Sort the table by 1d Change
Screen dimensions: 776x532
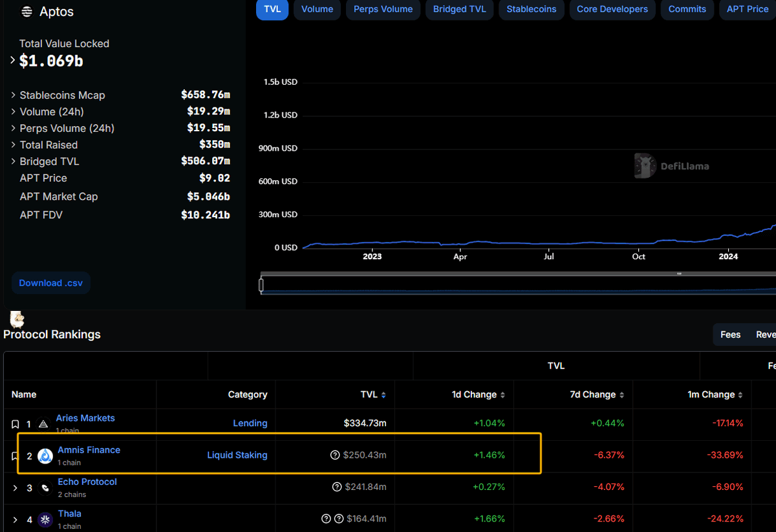click(x=479, y=394)
